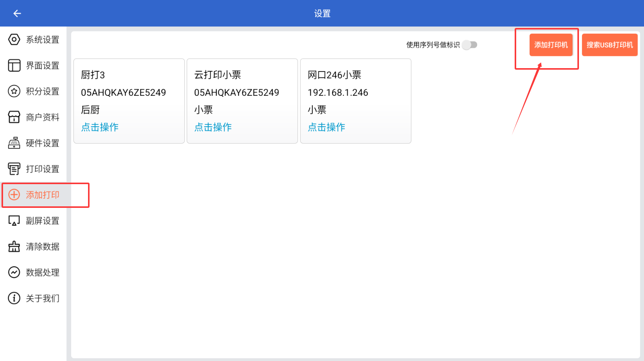Click the 搜索USB打印机 button
Screen dimensions: 644x361
tap(610, 45)
